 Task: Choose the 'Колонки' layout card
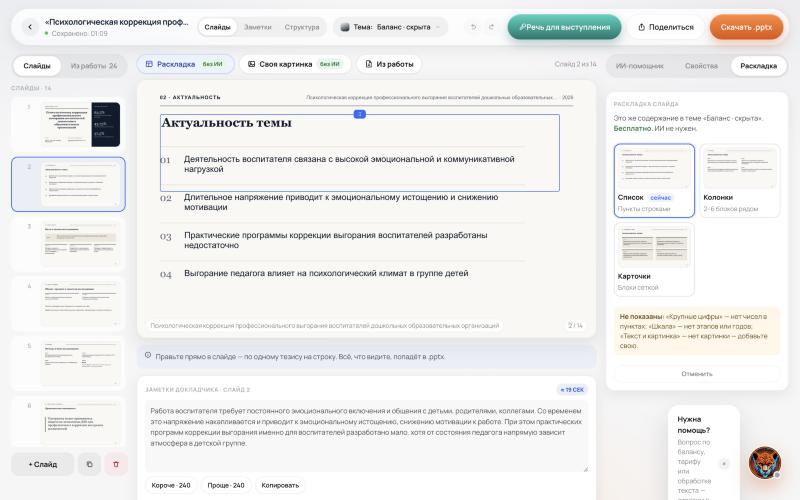(740, 181)
